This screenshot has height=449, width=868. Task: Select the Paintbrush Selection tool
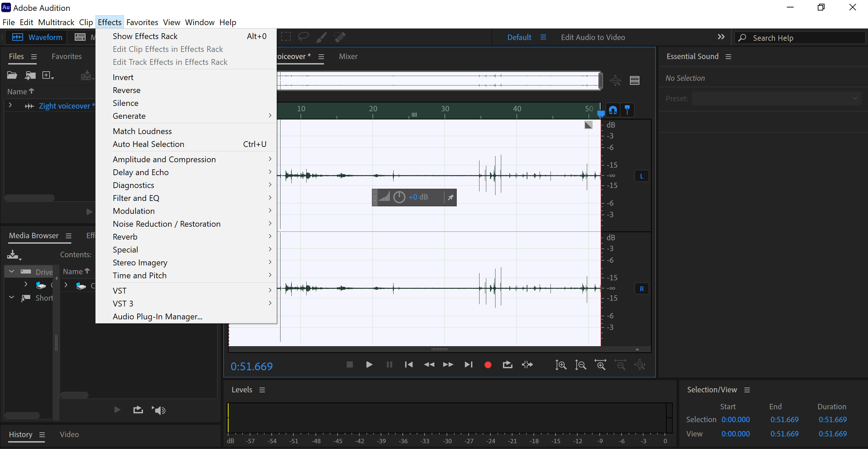[x=321, y=37]
